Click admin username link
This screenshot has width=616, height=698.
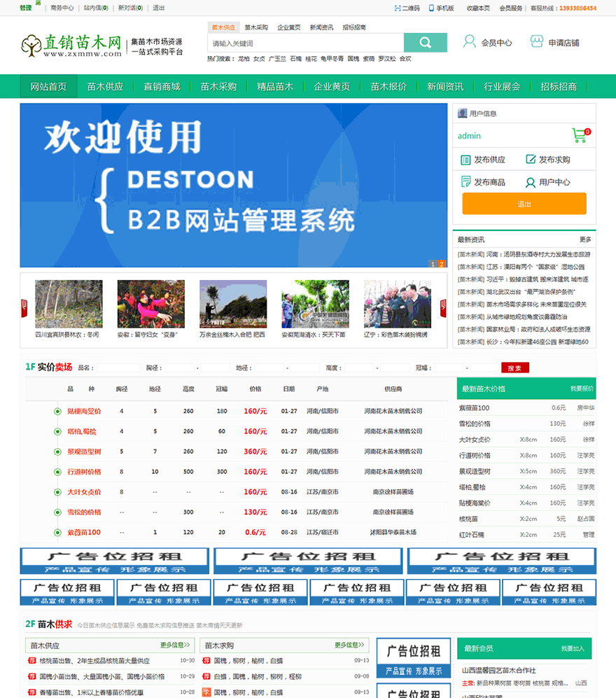[x=469, y=136]
